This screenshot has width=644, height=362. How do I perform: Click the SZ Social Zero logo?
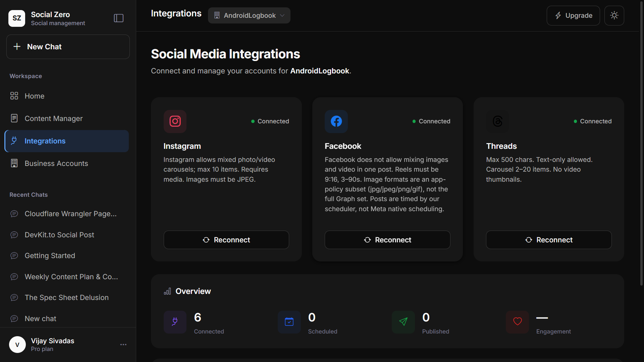(17, 18)
